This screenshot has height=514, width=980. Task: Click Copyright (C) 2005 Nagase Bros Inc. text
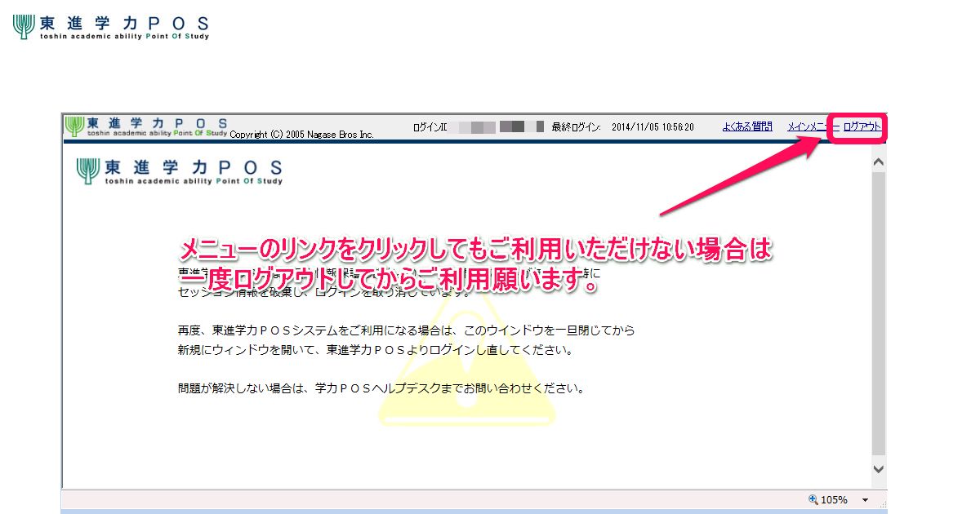tap(301, 134)
